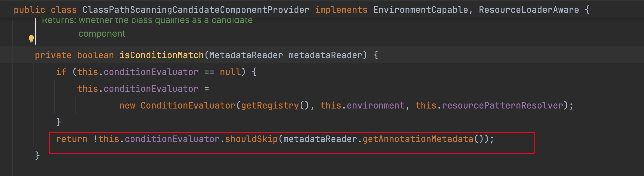Click the yellow lightbulb intention icon
Screen dimensions: 644x176
coord(31,39)
